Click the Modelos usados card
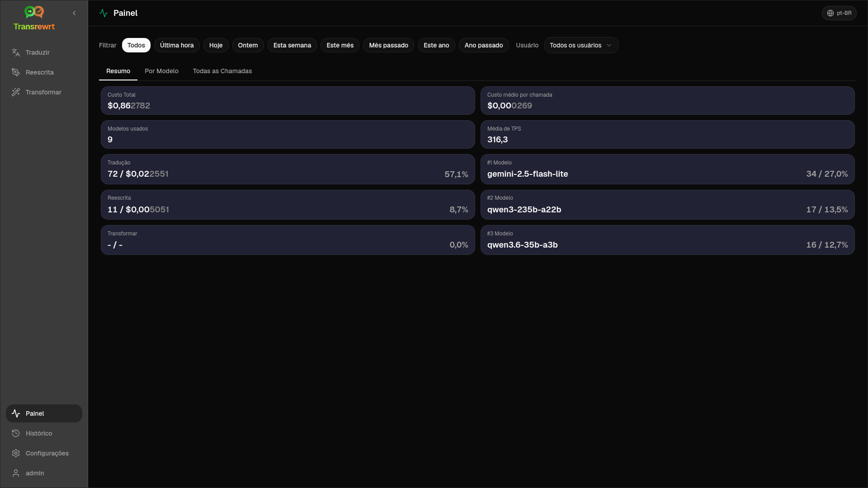868x488 pixels. (x=288, y=134)
